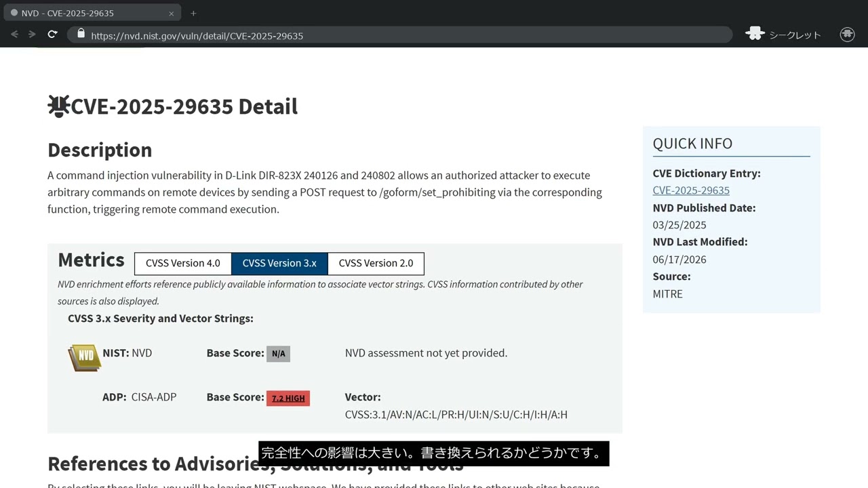Click the address bar padlock icon
The image size is (868, 488).
click(81, 33)
